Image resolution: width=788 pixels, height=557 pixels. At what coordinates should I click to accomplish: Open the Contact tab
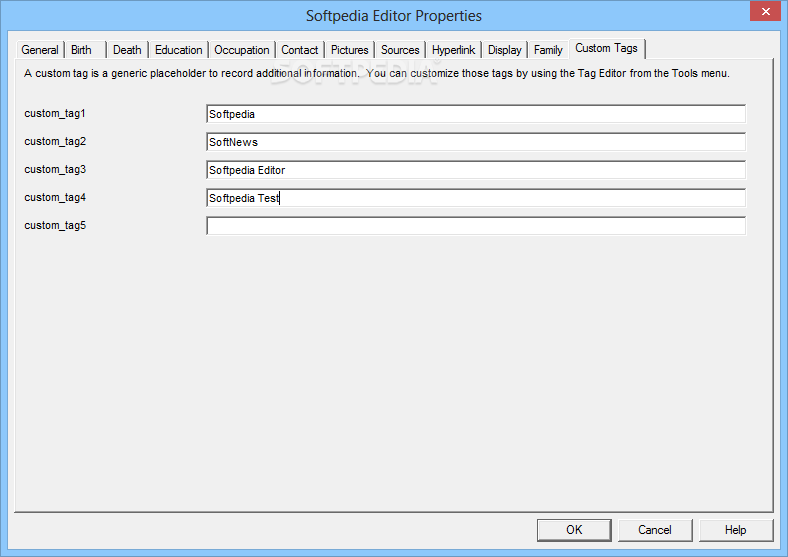[x=300, y=50]
